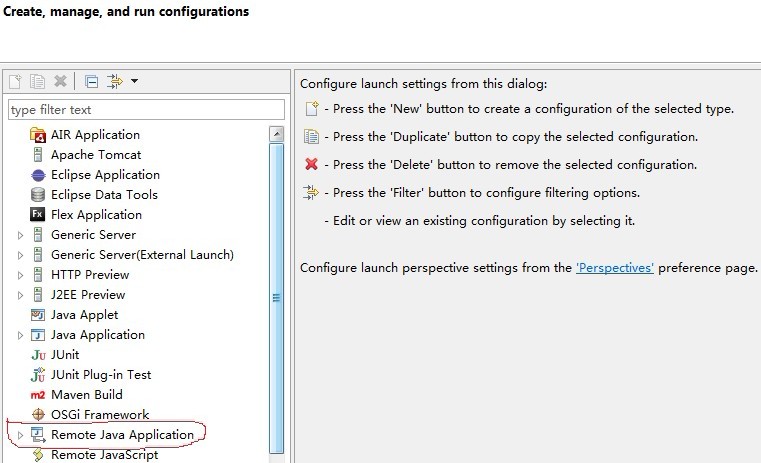Image resolution: width=761 pixels, height=463 pixels.
Task: Collapse all configurations in the tree
Action: 91,81
